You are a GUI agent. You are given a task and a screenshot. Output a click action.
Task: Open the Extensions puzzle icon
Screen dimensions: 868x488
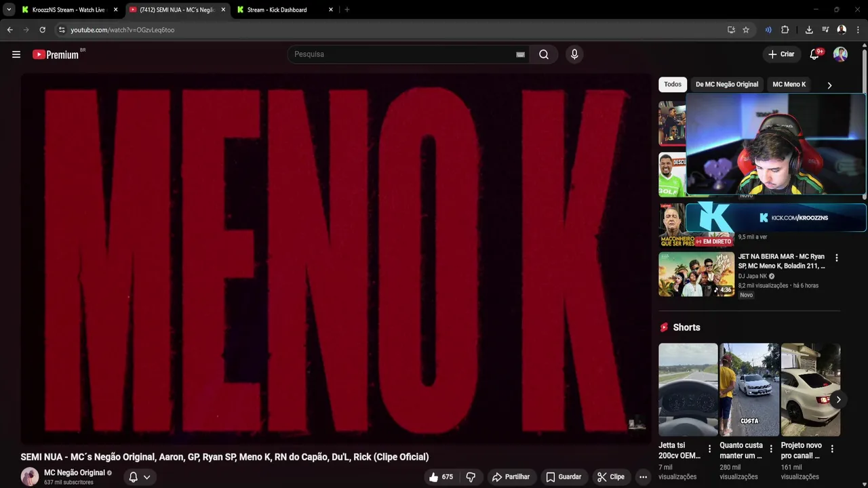tap(785, 30)
